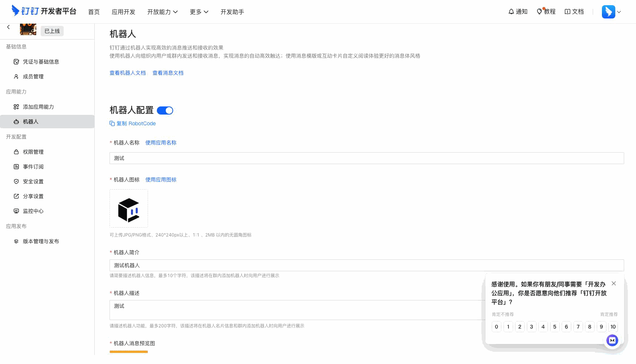Click the blue user avatar icon
The width and height of the screenshot is (636, 364).
coord(608,12)
